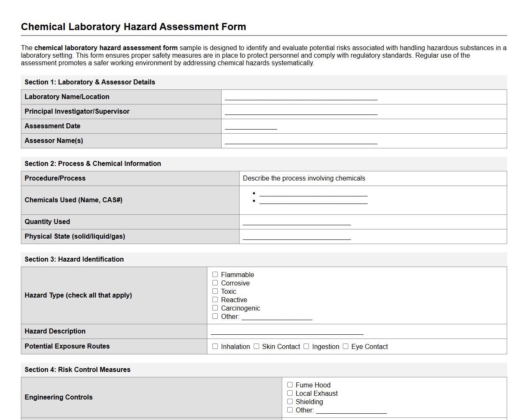Enable Inhalation as an exposure route
Image resolution: width=528 pixels, height=420 pixels.
tap(215, 346)
